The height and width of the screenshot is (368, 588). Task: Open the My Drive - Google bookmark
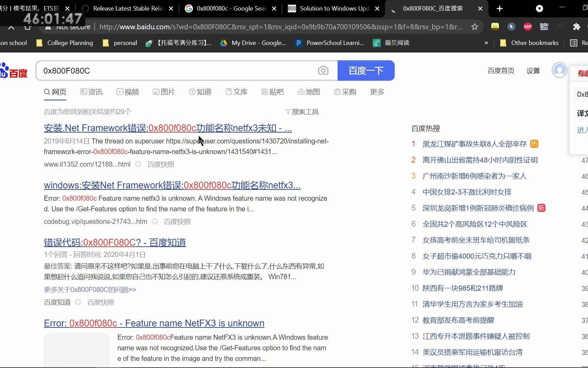253,43
